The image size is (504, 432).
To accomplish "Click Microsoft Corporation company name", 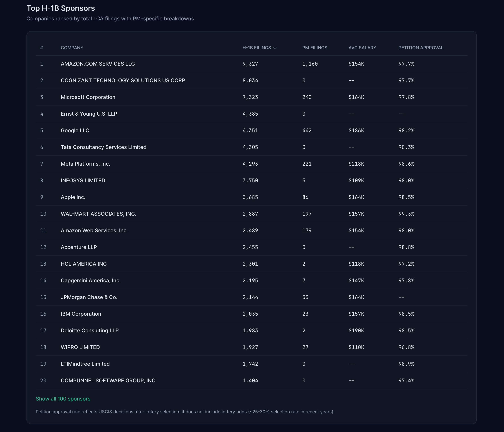I will coord(88,97).
